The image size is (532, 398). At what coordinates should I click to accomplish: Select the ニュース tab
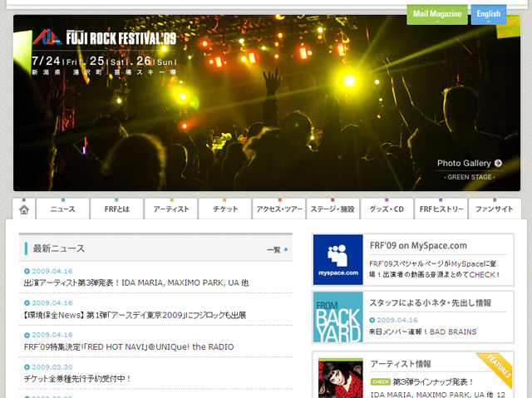click(63, 209)
